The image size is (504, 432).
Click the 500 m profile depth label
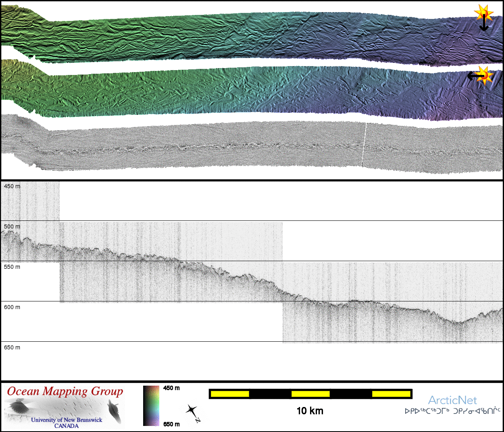coord(12,226)
